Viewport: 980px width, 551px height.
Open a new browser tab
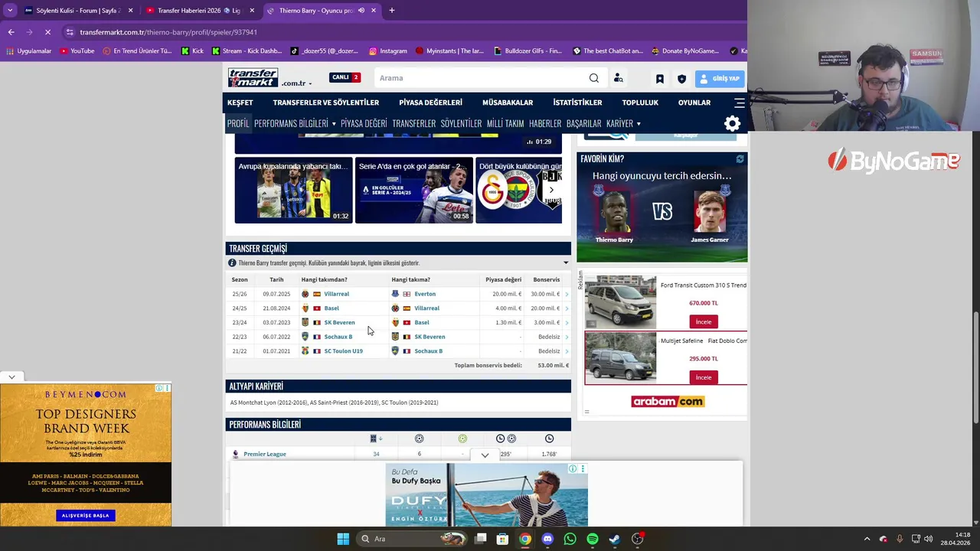pos(391,11)
